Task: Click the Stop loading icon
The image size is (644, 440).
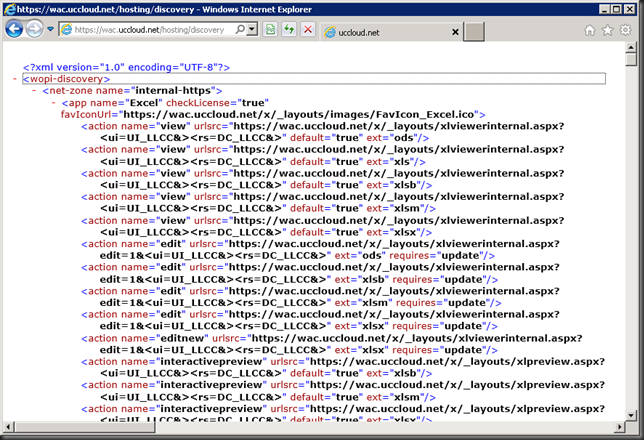Action: [308, 30]
